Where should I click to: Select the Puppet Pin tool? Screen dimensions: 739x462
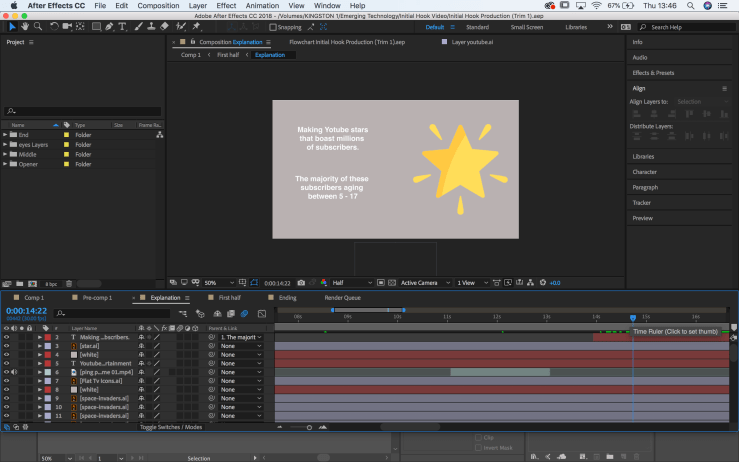point(197,27)
